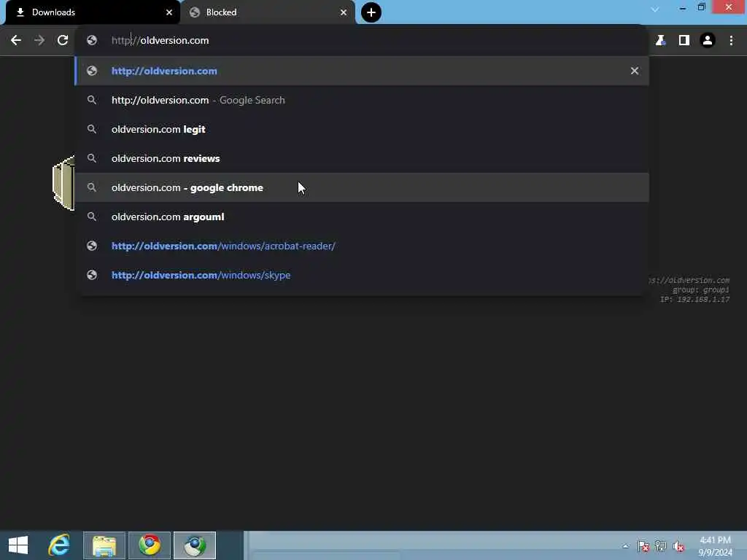Choose the 'oldversion.com legit' suggestion

(362, 129)
